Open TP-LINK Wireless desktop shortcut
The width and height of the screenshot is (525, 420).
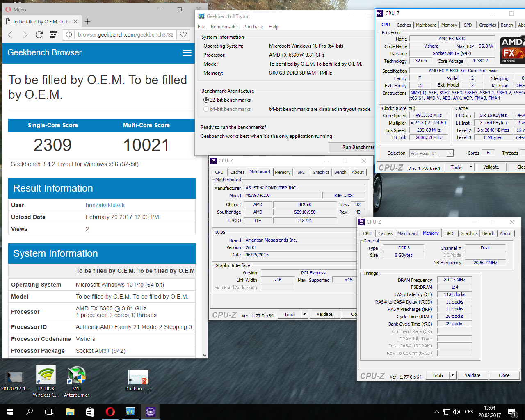(46, 381)
